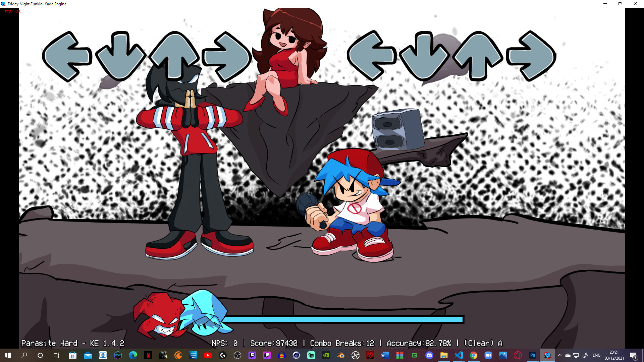
Task: Click the player's up arrow receptor
Action: [x=478, y=56]
